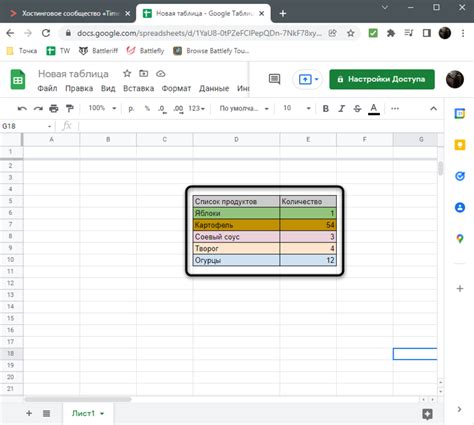Image resolution: width=474 pixels, height=425 pixels.
Task: Open the font size 10 dropdown
Action: point(297,108)
